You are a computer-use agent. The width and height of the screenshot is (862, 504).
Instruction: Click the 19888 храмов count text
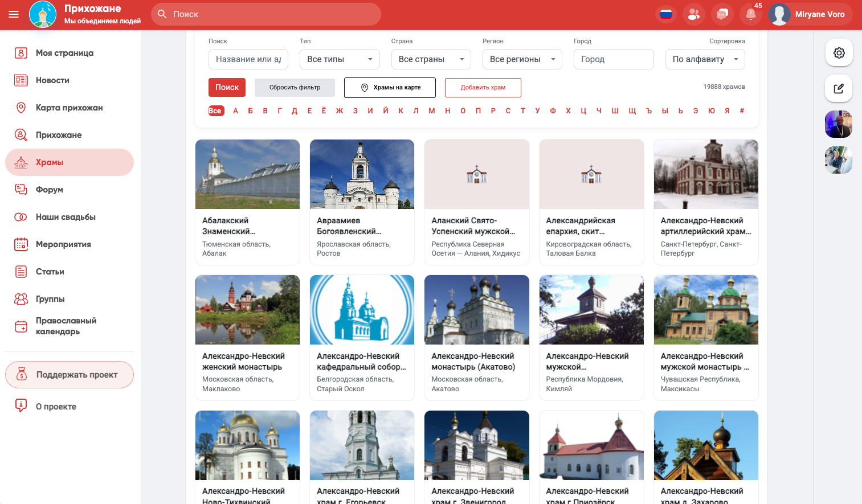[724, 87]
